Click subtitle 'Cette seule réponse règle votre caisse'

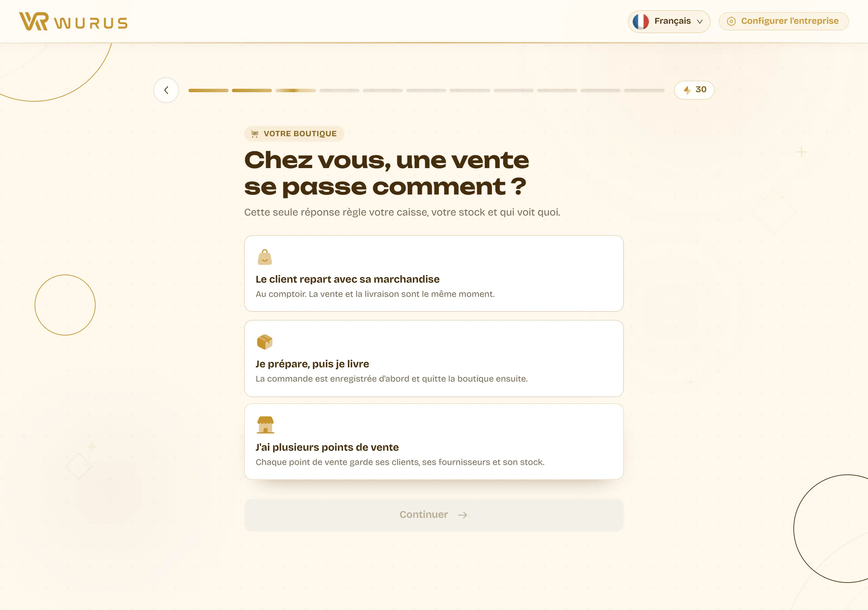click(x=402, y=212)
